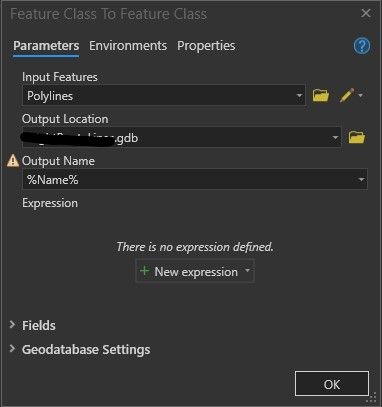Click the yellow pencil edit icon
Viewport: 382px width, 407px height.
click(x=347, y=96)
